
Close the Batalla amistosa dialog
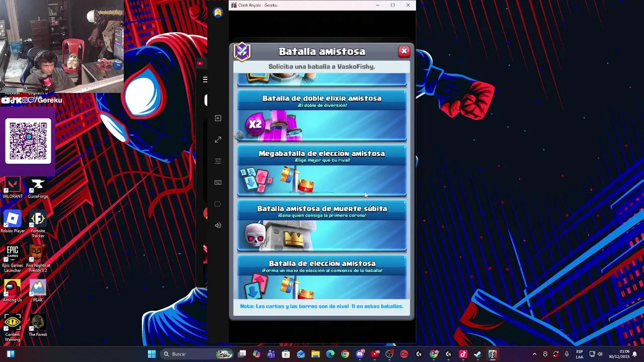pos(404,51)
